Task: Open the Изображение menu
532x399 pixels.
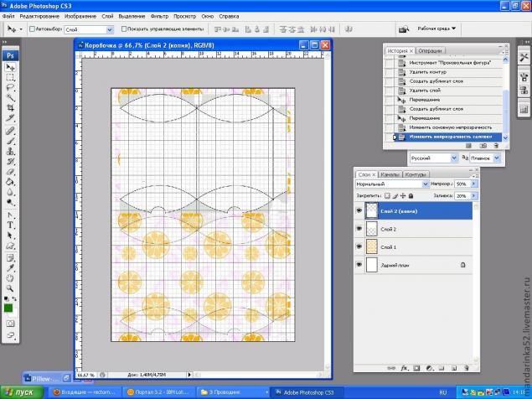Action: click(80, 16)
